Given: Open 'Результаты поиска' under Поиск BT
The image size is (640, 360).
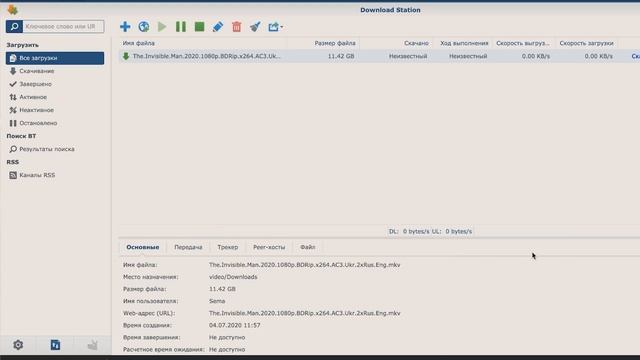Looking at the screenshot, I should click(47, 149).
